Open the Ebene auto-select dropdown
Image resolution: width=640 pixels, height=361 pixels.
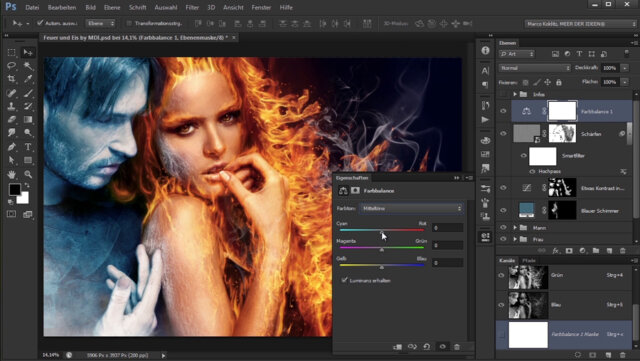[x=101, y=23]
